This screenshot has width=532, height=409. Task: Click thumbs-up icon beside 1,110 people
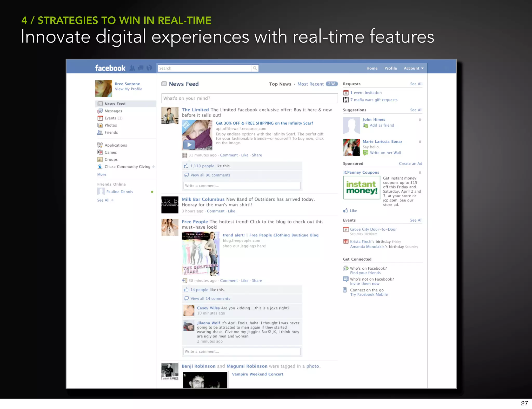186,166
